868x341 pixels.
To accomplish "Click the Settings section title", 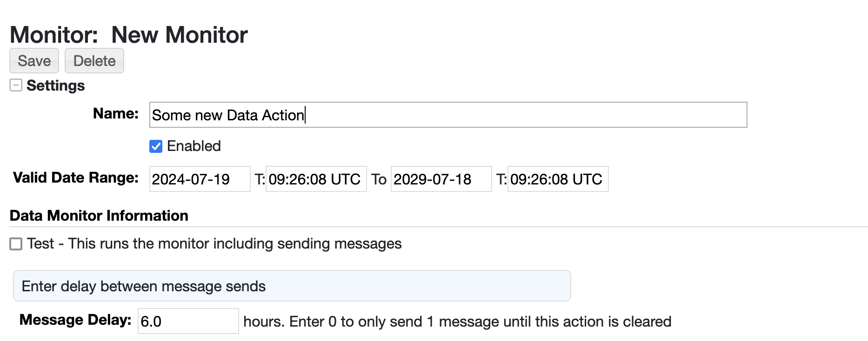I will [x=55, y=85].
